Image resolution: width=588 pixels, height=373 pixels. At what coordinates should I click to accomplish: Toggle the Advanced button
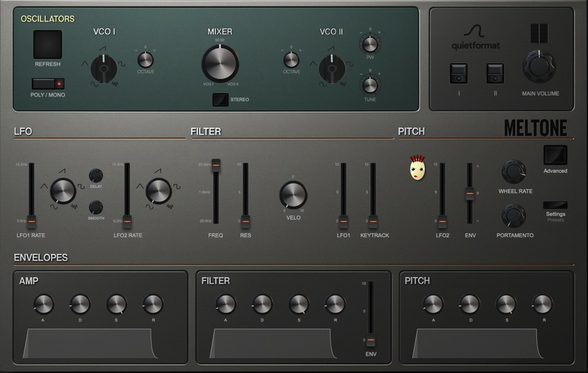pyautogui.click(x=555, y=155)
